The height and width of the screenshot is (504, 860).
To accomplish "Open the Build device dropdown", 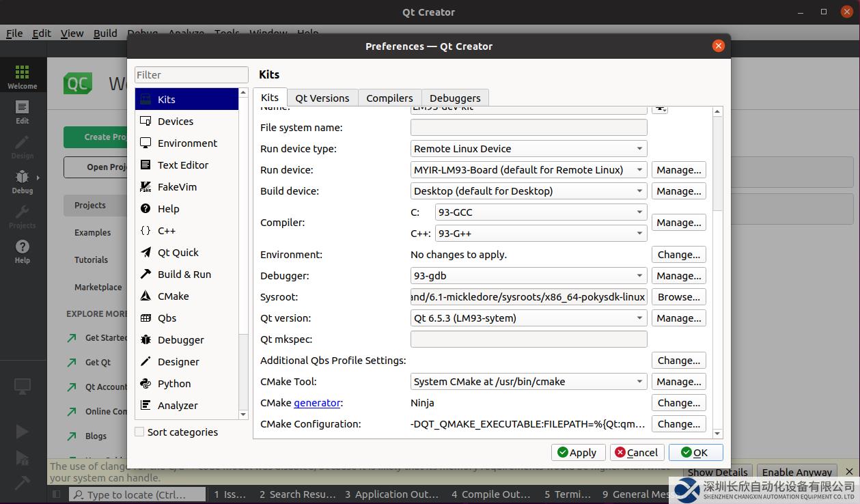I will [x=529, y=191].
